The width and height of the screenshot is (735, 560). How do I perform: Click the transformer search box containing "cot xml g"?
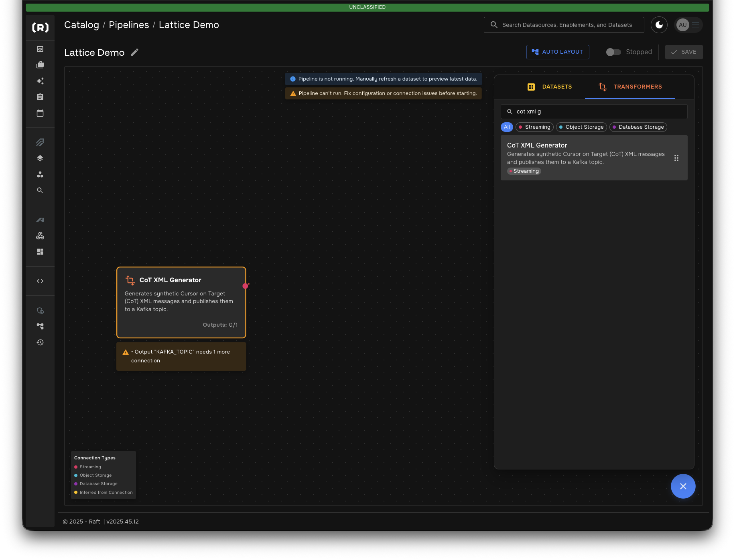pos(594,112)
